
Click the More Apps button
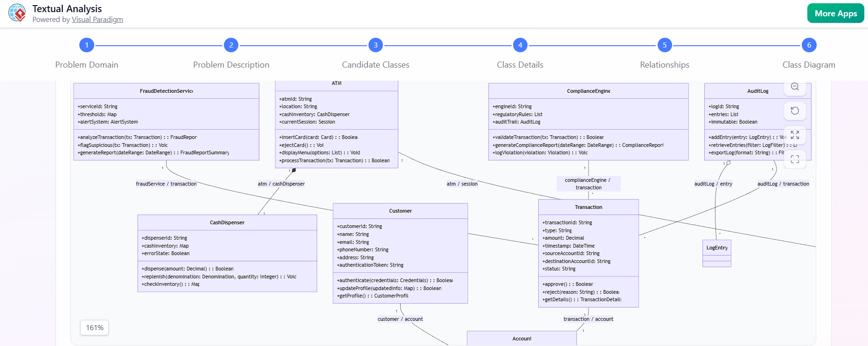[x=835, y=14]
